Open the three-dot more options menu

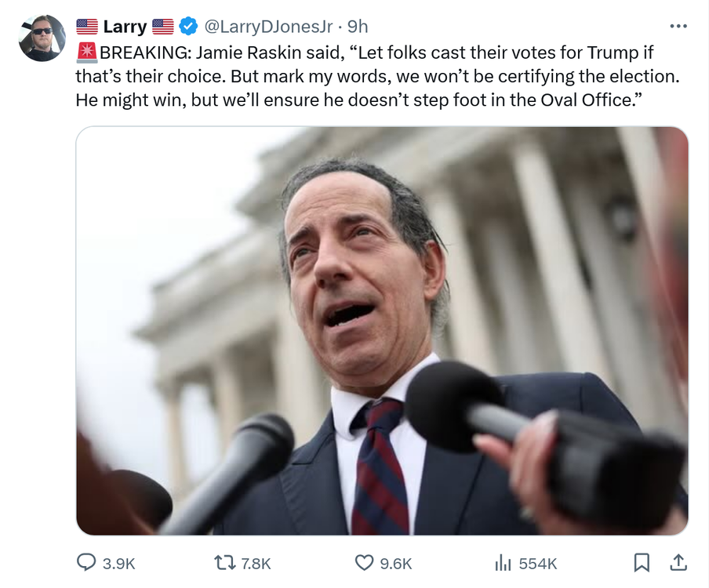(x=678, y=27)
